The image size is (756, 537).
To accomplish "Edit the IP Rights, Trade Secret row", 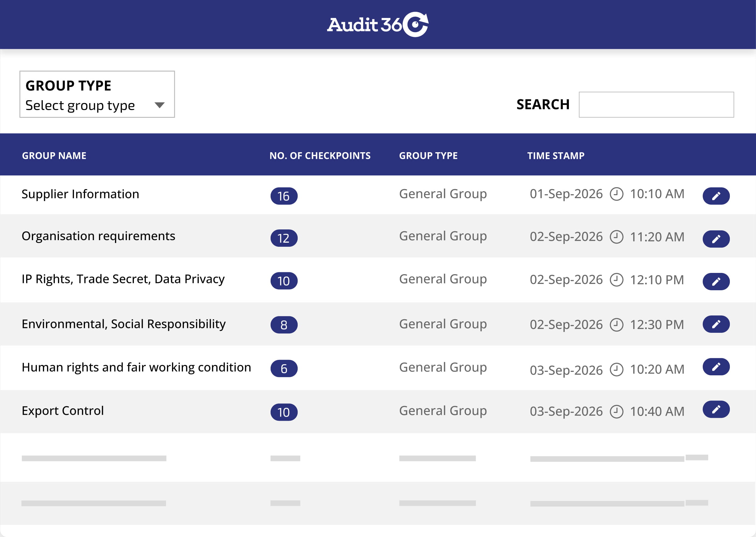I will click(716, 281).
